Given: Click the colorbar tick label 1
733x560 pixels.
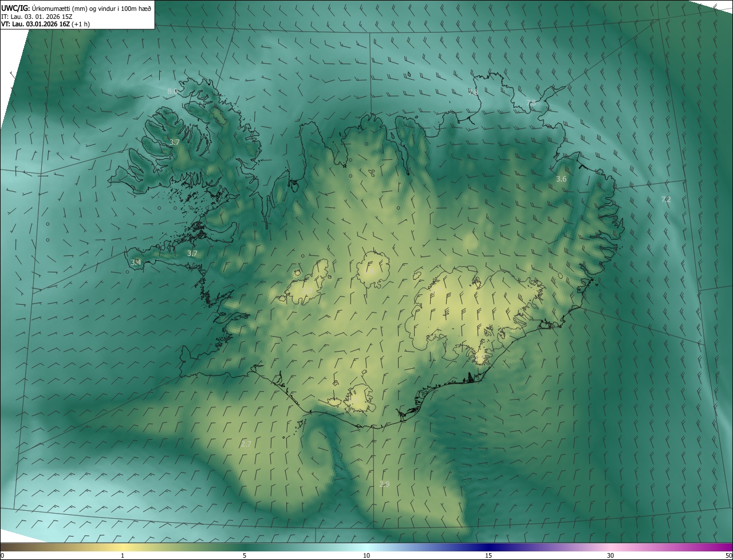Looking at the screenshot, I should pyautogui.click(x=123, y=556).
